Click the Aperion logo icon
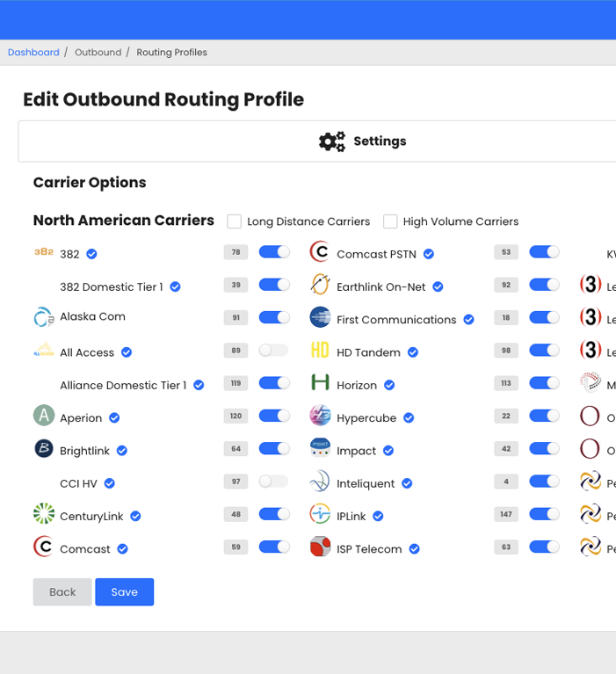 (x=44, y=416)
